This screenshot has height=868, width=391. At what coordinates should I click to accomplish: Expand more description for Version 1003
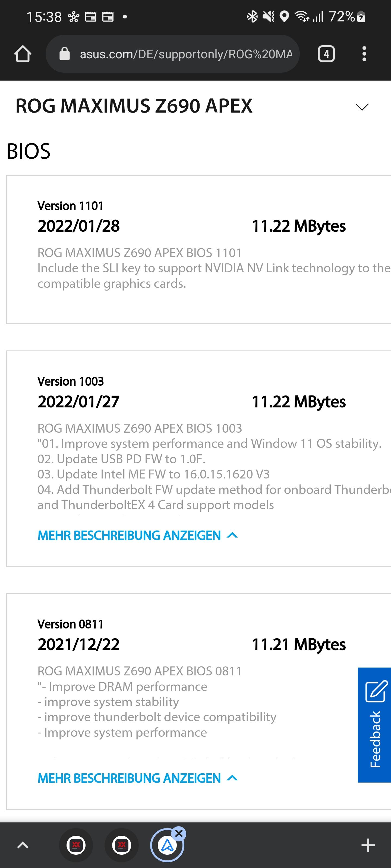[x=138, y=535]
